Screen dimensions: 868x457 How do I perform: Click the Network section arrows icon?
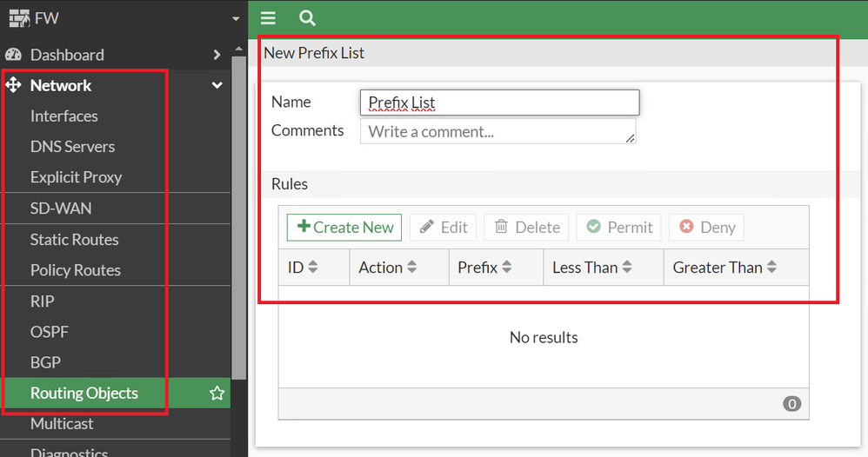(x=13, y=85)
